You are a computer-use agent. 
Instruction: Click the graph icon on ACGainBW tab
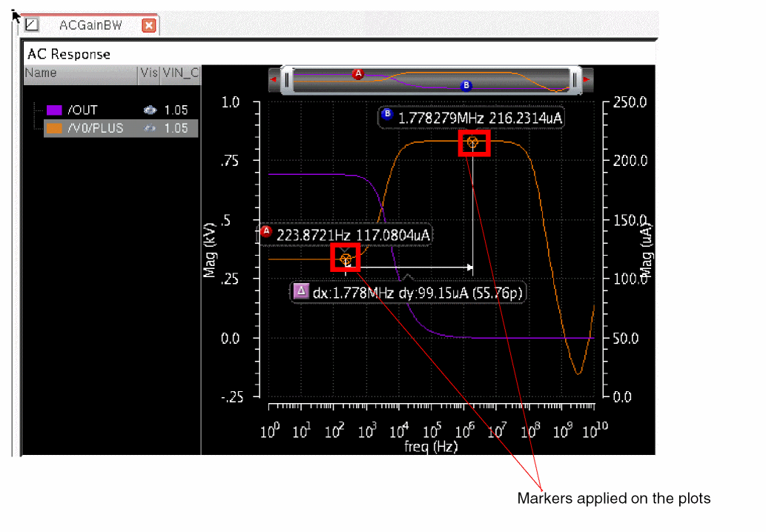[x=31, y=25]
